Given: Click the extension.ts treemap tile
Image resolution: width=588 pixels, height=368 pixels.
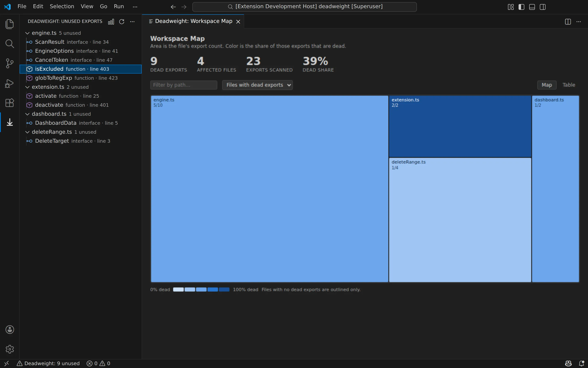Looking at the screenshot, I should click(x=460, y=126).
